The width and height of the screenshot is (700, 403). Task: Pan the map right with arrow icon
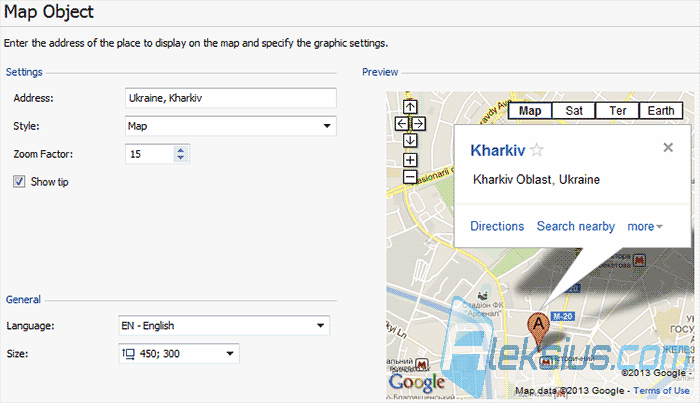coord(418,124)
